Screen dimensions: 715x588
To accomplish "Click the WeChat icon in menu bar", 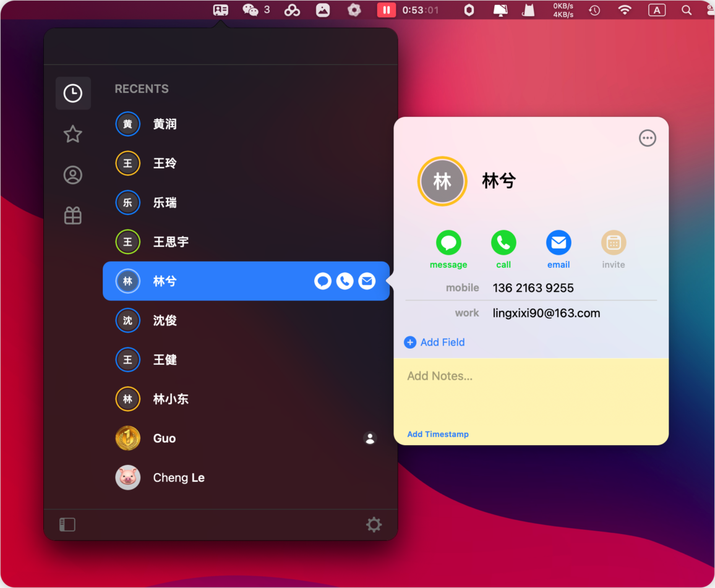I will pyautogui.click(x=250, y=10).
